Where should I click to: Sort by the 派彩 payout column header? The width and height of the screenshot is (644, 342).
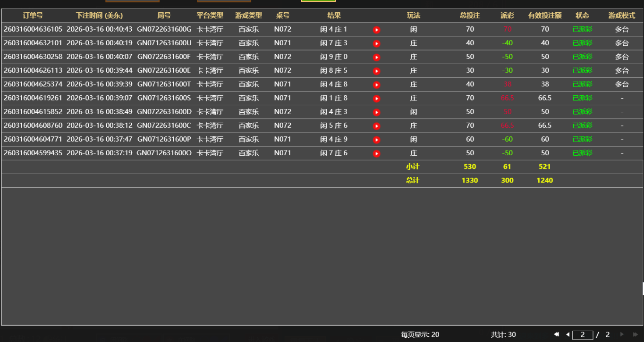click(x=507, y=16)
